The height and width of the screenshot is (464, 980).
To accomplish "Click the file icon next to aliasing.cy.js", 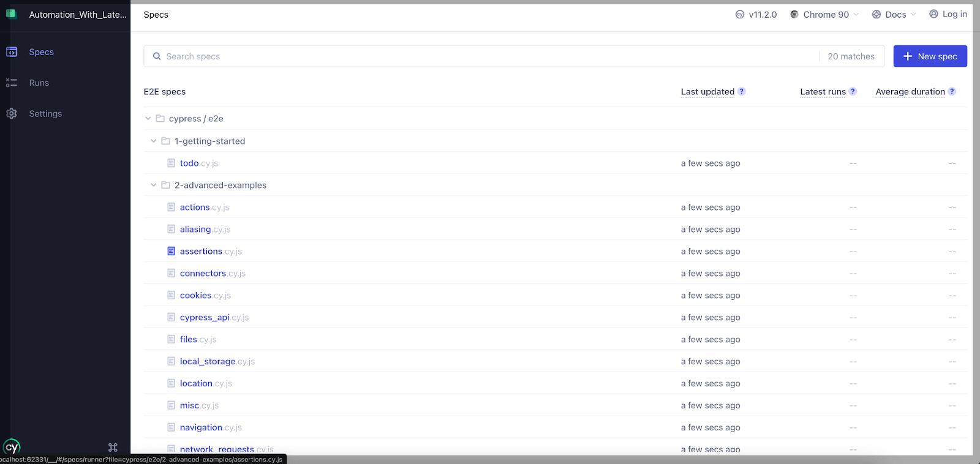I will click(171, 229).
